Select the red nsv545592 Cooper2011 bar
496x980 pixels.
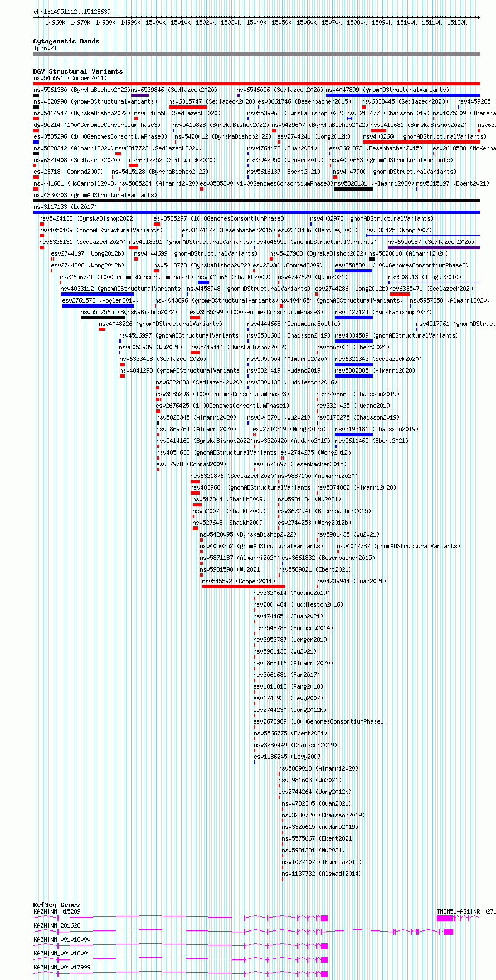tap(244, 587)
